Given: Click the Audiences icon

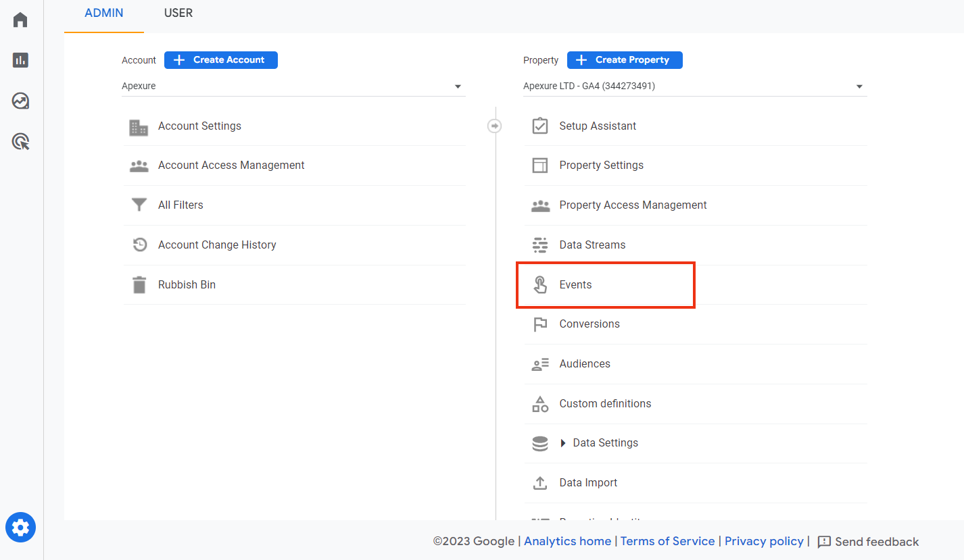Looking at the screenshot, I should point(540,364).
